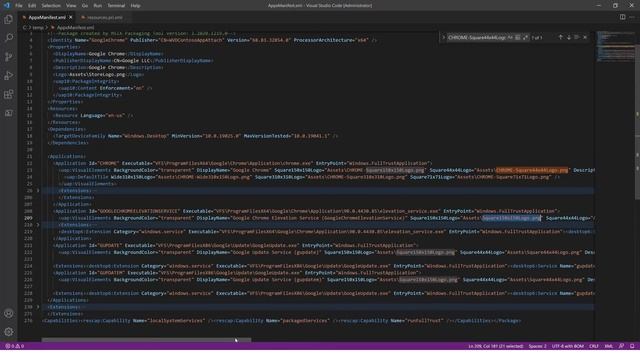Toggle Use Regular Expression in find widget
The height and width of the screenshot is (360, 640).
tap(525, 38)
